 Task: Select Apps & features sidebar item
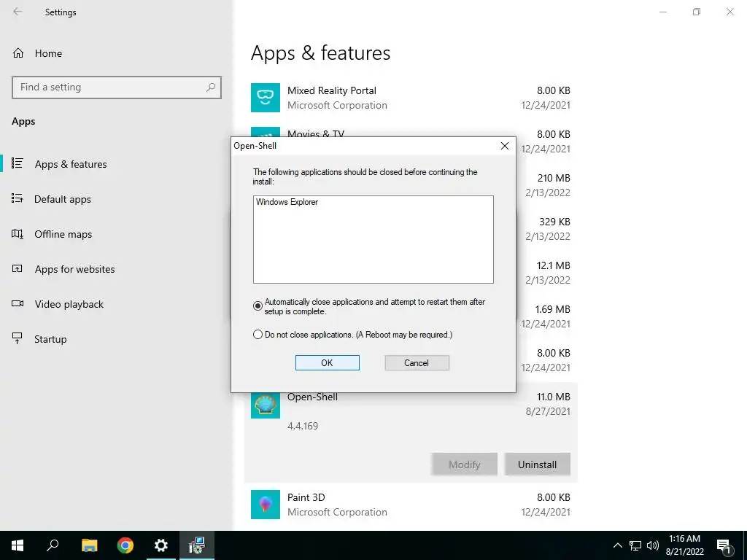(x=71, y=164)
